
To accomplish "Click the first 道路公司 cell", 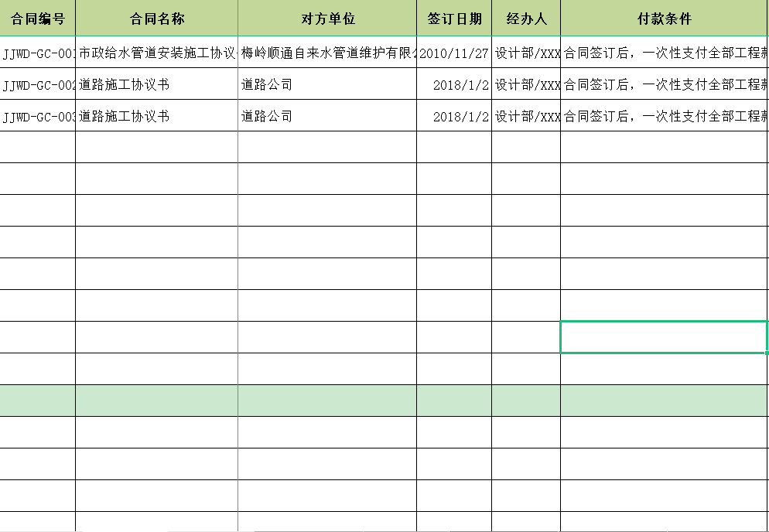I will pos(325,85).
